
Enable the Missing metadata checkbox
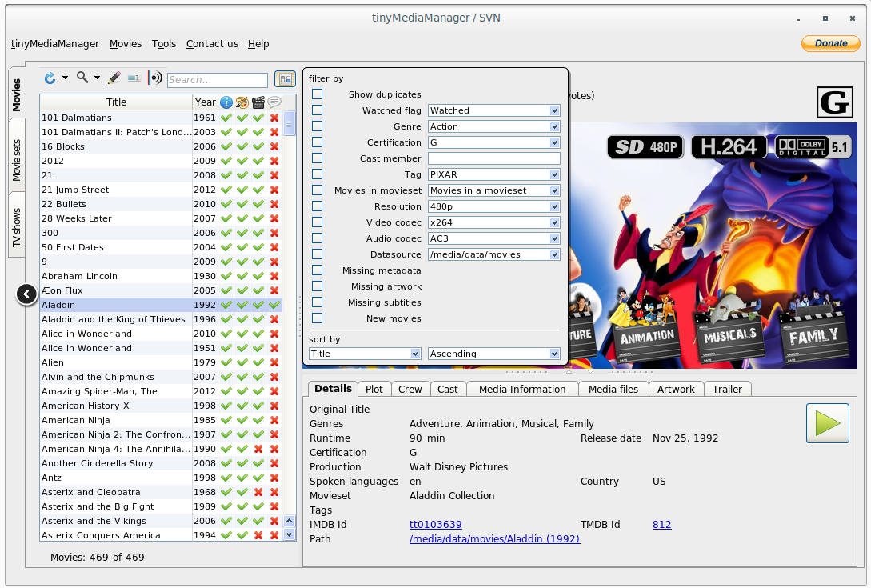317,270
